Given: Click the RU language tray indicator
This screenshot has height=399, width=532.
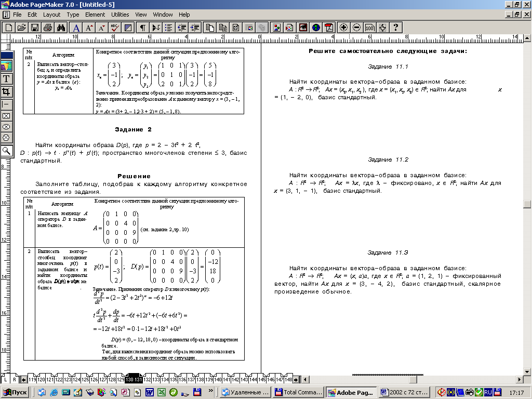Looking at the screenshot, I should point(488,392).
